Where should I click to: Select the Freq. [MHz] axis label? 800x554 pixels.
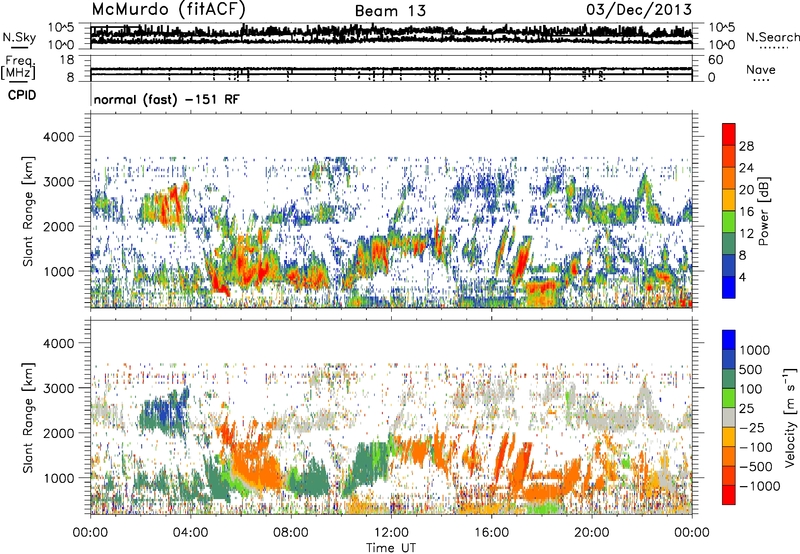coord(18,68)
